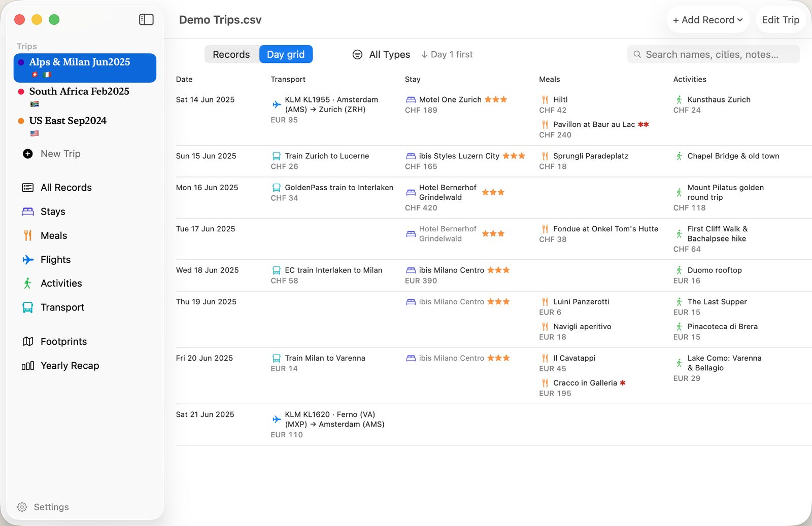The height and width of the screenshot is (526, 812).
Task: Open the Footprints page
Action: (x=63, y=342)
